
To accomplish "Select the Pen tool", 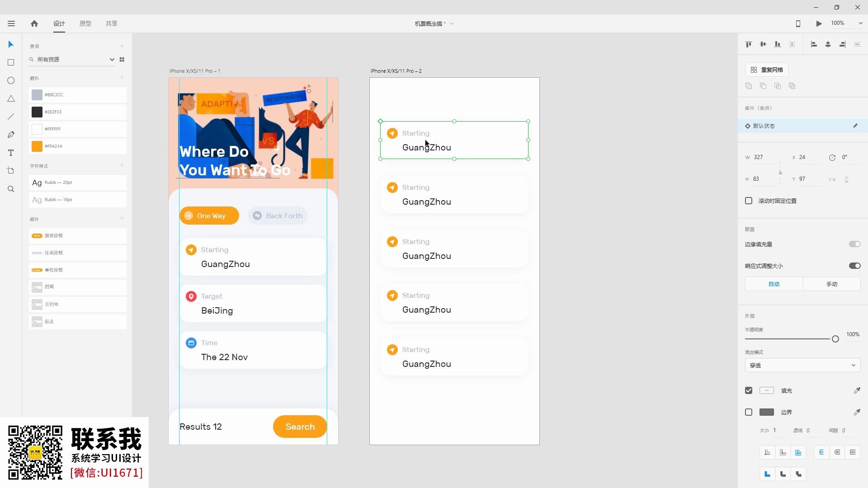I will pyautogui.click(x=11, y=135).
